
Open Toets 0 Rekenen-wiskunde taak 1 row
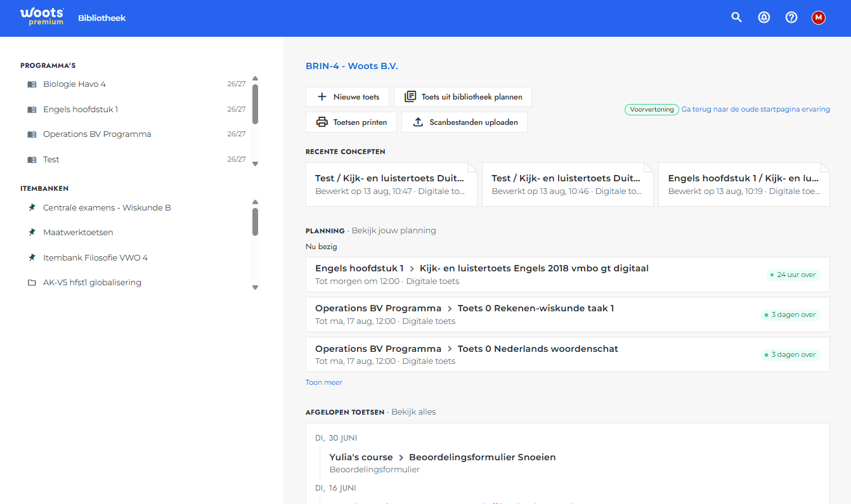tap(568, 314)
